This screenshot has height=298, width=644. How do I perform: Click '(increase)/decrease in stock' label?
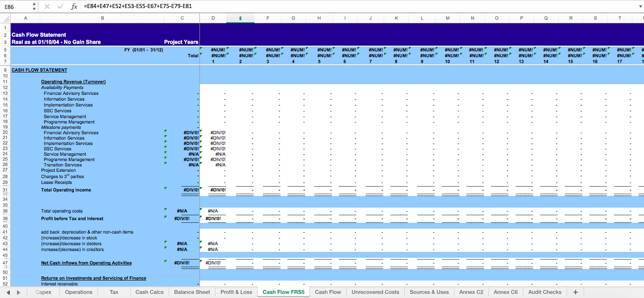(x=68, y=238)
